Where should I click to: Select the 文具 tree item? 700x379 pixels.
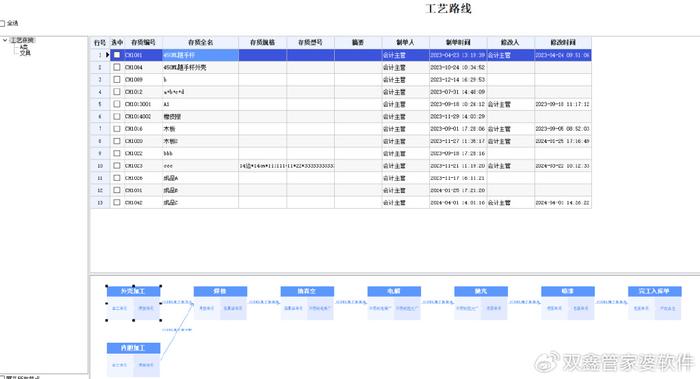[x=25, y=53]
